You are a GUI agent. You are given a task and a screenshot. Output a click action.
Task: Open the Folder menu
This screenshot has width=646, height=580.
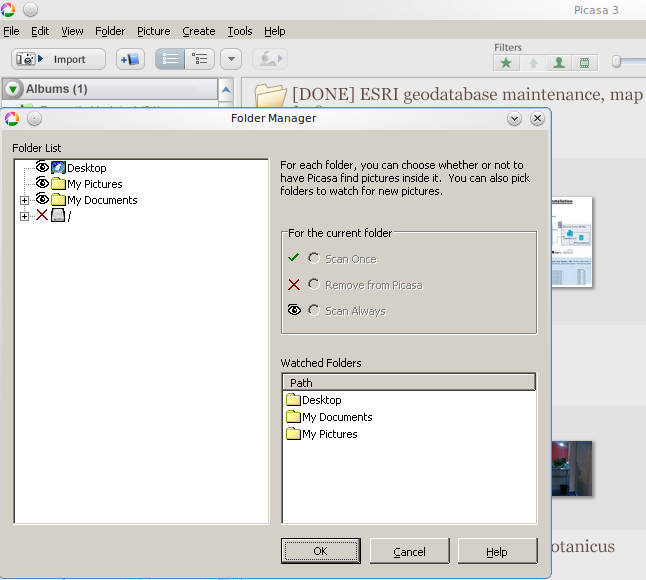(x=110, y=31)
